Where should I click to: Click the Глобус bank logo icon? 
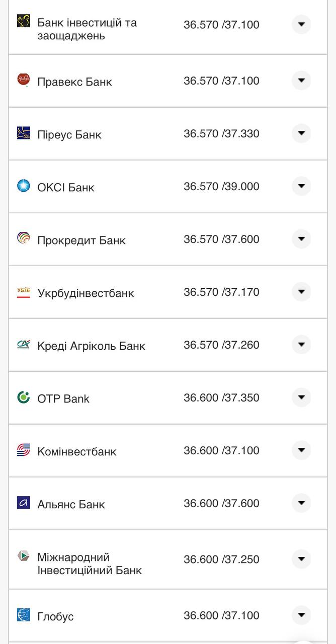(24, 615)
